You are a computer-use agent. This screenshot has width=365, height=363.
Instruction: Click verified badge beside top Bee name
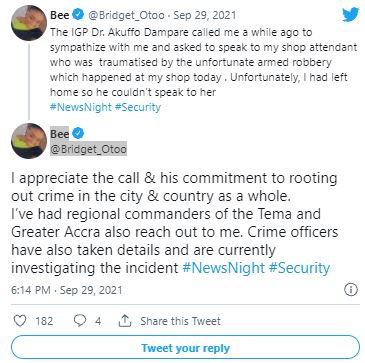[78, 15]
